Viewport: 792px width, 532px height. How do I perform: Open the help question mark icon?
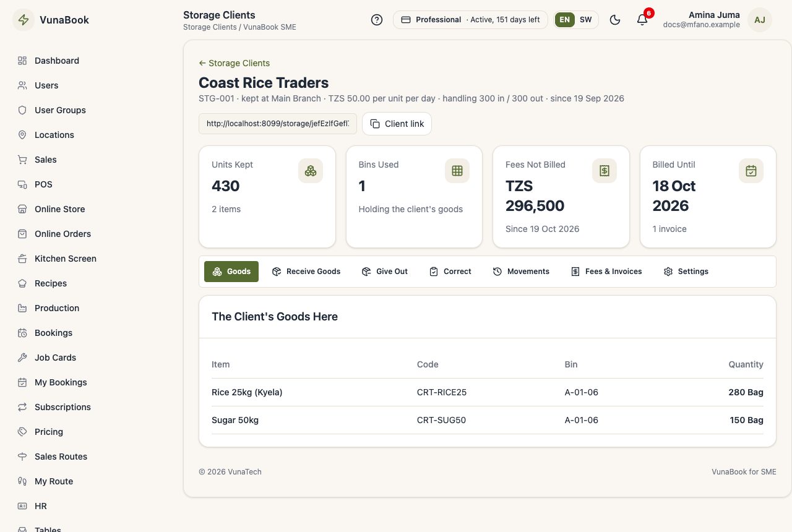377,20
